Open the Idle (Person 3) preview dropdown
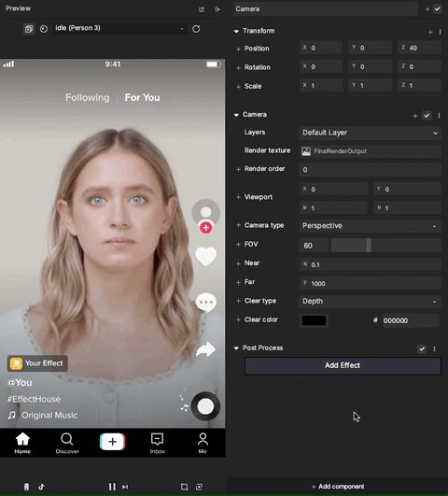 point(119,28)
